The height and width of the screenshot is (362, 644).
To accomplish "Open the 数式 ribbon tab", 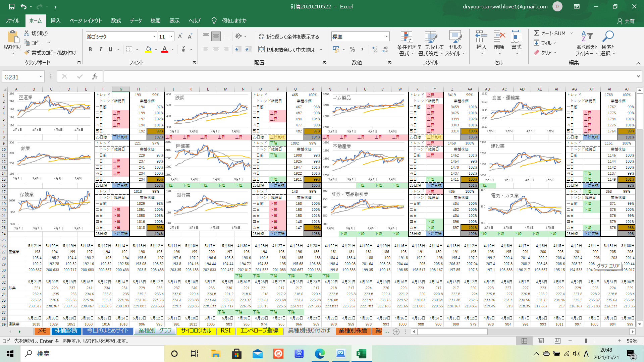I will [116, 20].
